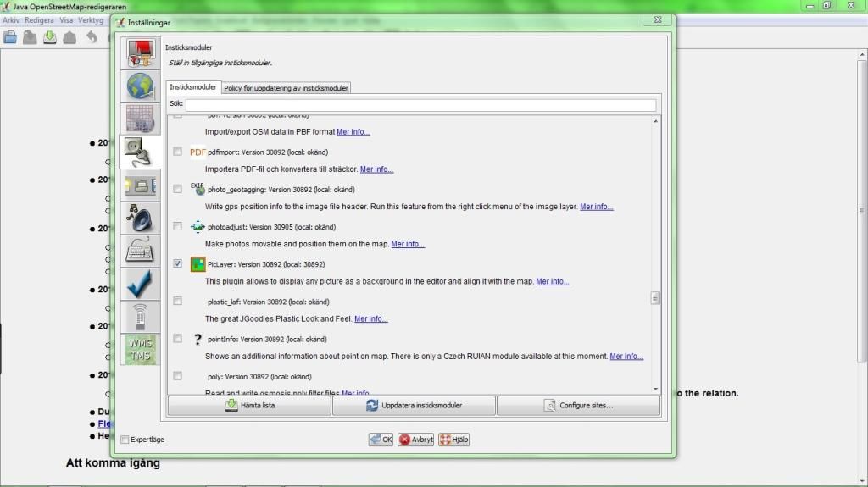Click plugin list scrollbar down arrow
Viewport: 868px width, 487px height.
655,389
